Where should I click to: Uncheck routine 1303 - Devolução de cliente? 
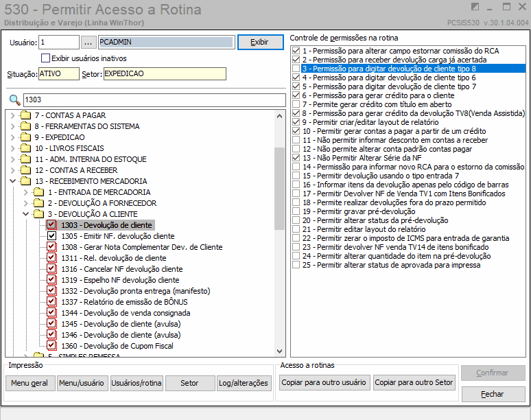coord(51,224)
